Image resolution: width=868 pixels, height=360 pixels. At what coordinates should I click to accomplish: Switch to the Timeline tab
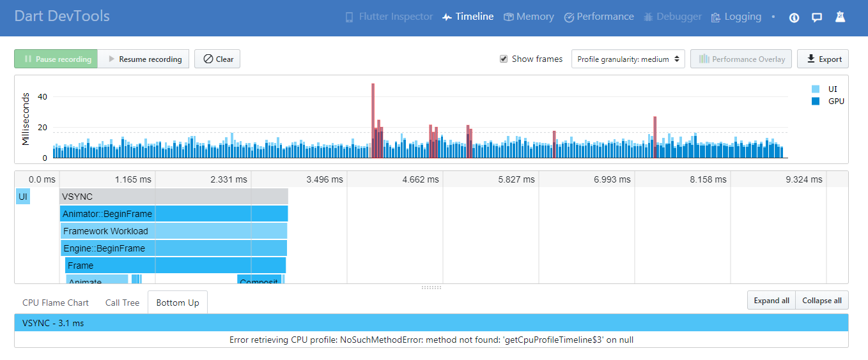[468, 17]
